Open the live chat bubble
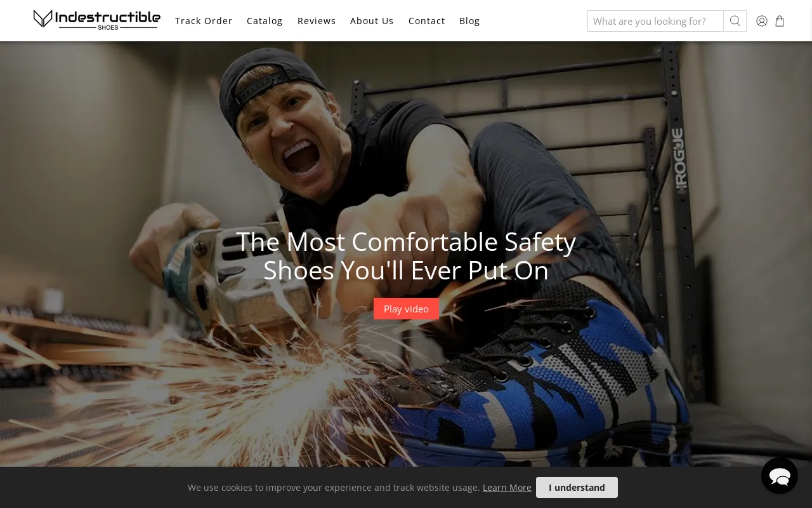 tap(780, 476)
